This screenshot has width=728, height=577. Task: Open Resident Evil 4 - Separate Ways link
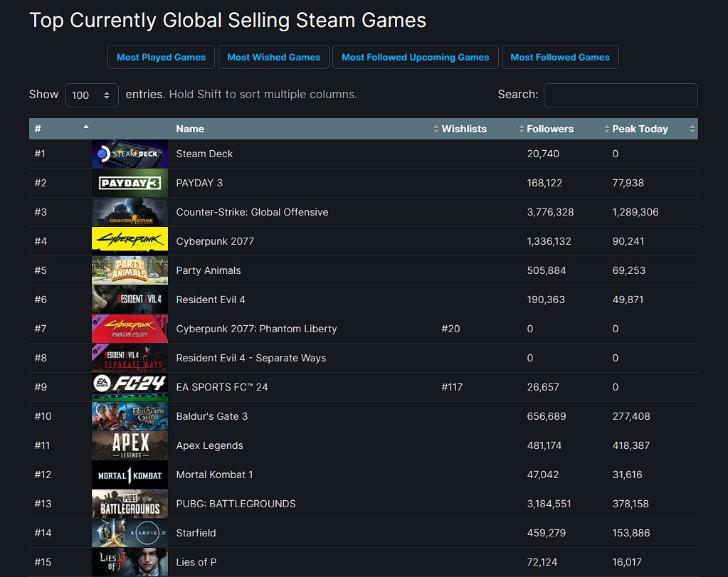click(250, 358)
